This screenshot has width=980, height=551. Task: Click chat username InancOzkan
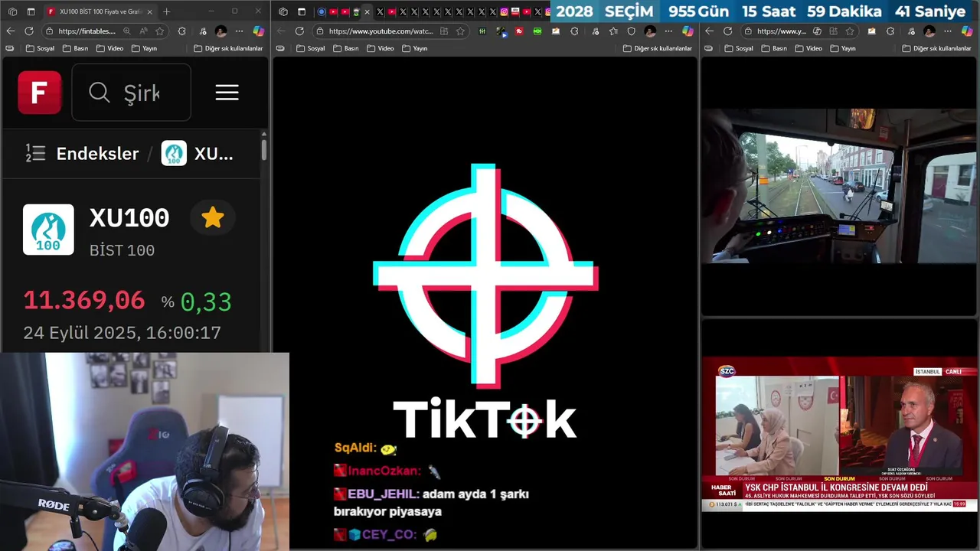tap(384, 471)
